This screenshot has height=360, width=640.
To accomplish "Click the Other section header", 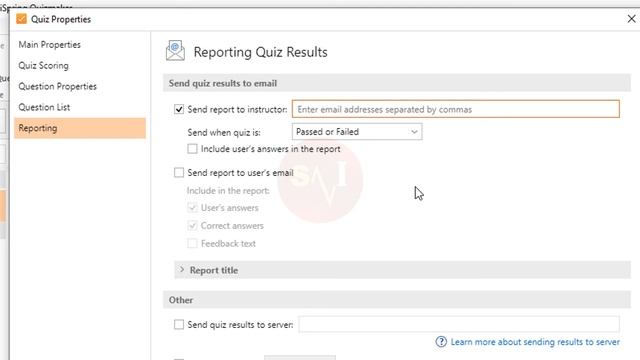I will click(397, 300).
